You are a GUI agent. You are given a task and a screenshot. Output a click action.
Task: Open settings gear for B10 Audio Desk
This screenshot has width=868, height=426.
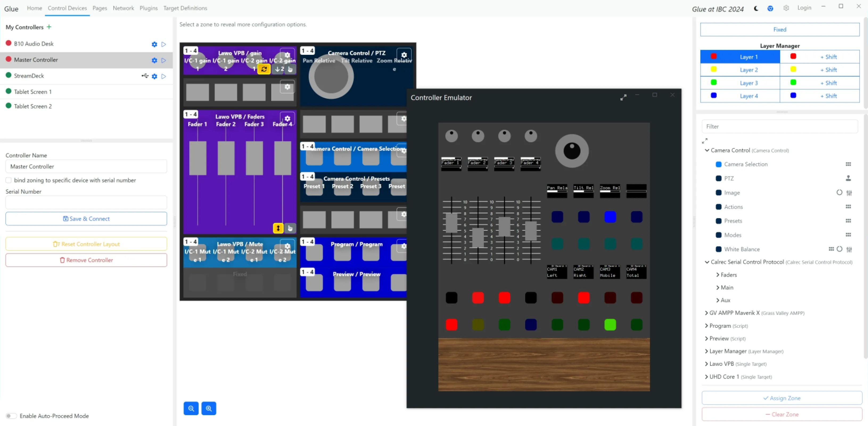pos(154,44)
